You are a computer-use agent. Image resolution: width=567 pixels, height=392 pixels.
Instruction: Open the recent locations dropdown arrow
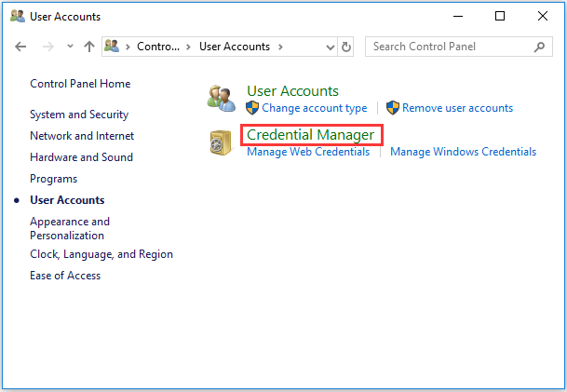tap(70, 47)
